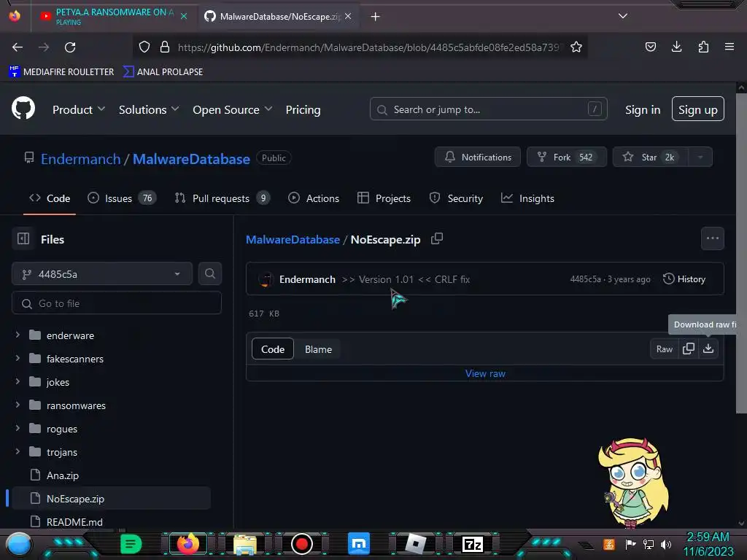Close the PETYA.A RANSOMWARE tab

[184, 16]
